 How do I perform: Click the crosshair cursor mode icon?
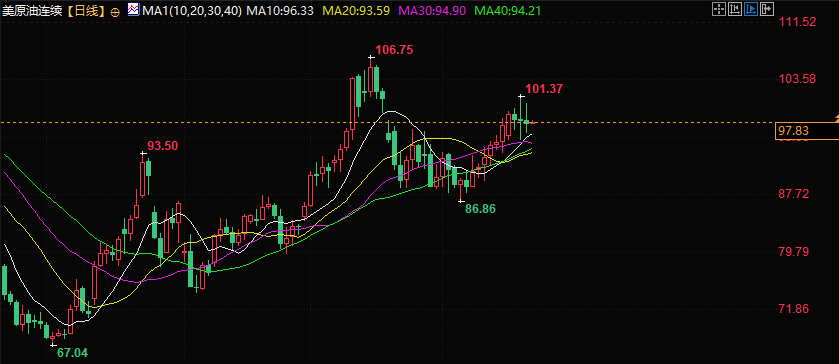pos(719,9)
